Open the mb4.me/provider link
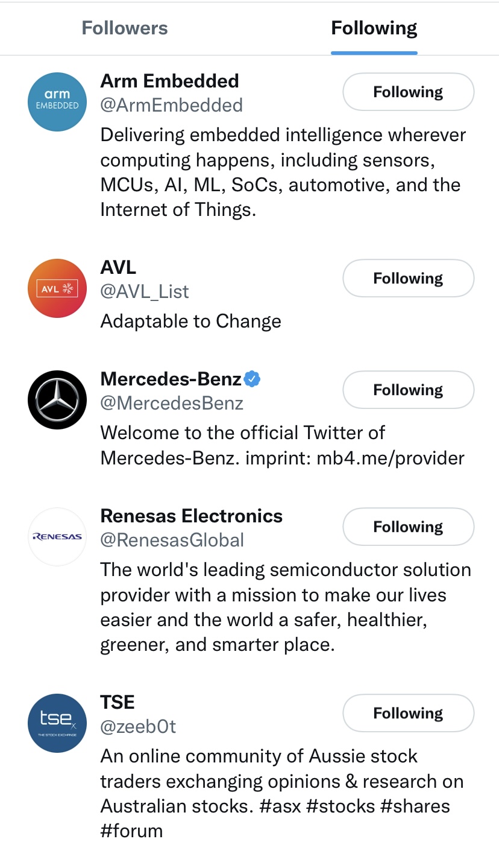 [391, 458]
